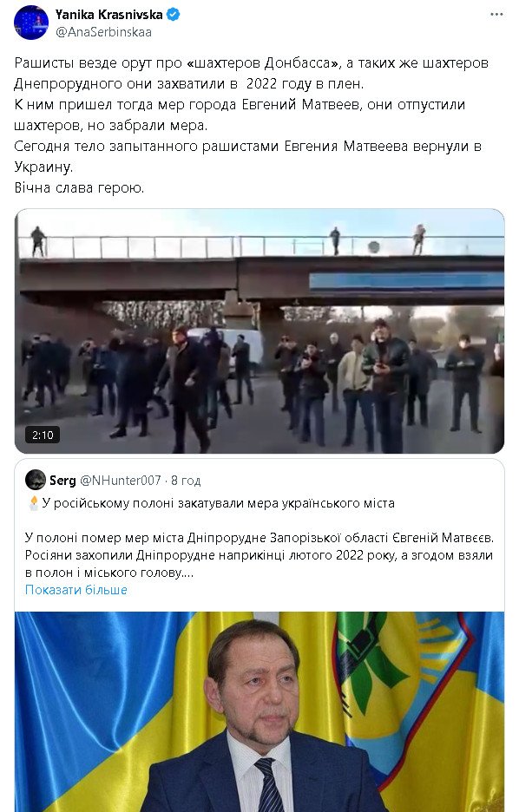Click the candle emoji in quoted post
The height and width of the screenshot is (812, 519).
(x=33, y=503)
